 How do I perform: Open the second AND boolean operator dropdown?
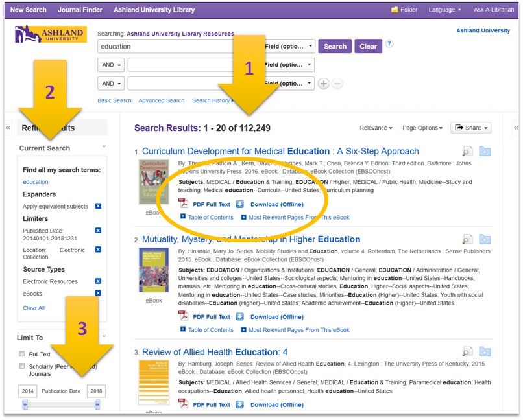pyautogui.click(x=111, y=84)
